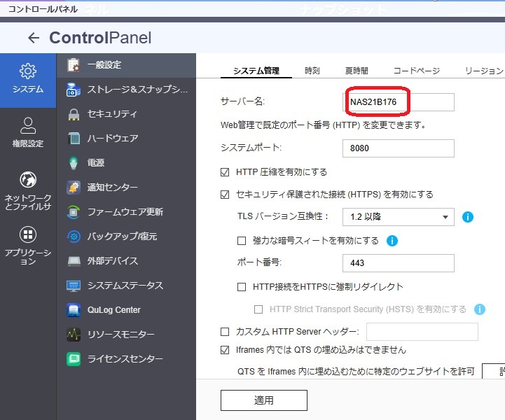Screen dimensions: 505x420
Task: Open QuLog Center menu entry
Action: point(126,310)
